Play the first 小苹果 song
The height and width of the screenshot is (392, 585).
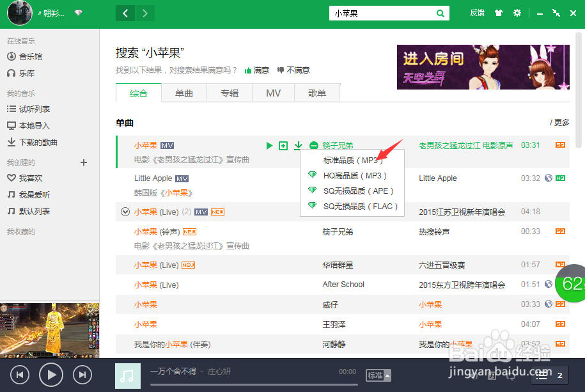(x=269, y=146)
